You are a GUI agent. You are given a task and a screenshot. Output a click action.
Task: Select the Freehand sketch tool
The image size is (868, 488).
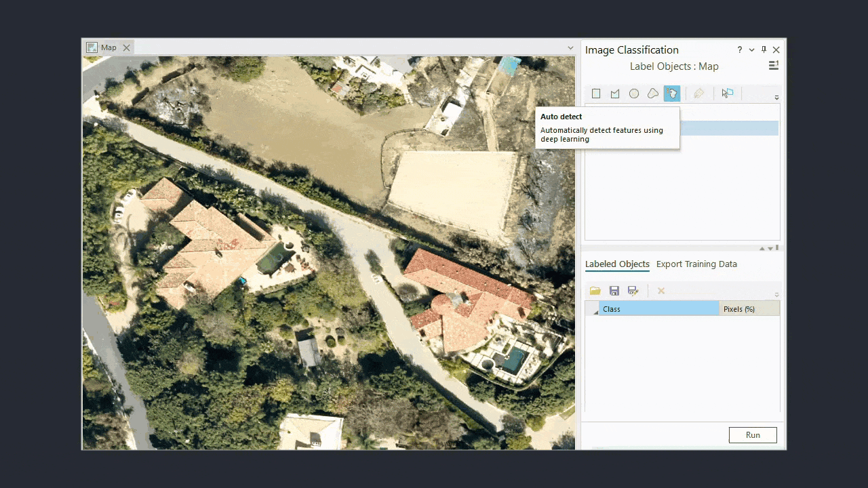click(652, 93)
